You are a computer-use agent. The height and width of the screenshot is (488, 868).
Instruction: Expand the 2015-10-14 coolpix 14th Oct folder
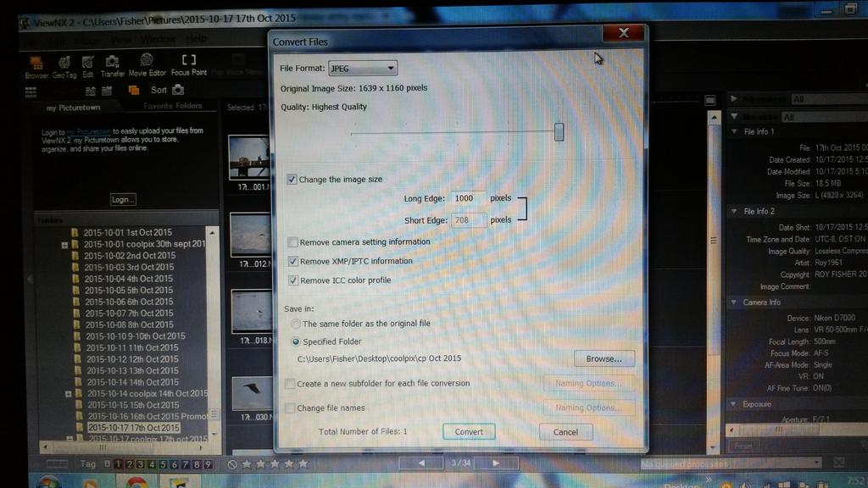(68, 394)
